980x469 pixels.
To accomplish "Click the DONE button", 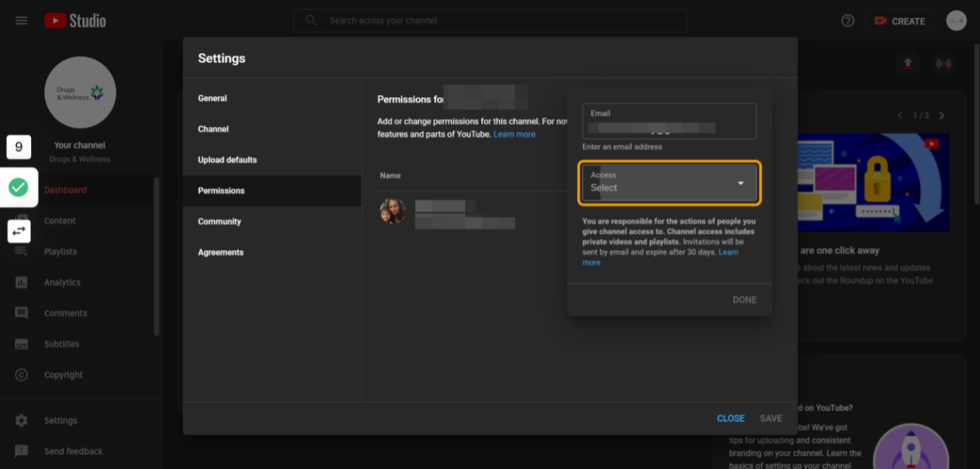I will [744, 300].
